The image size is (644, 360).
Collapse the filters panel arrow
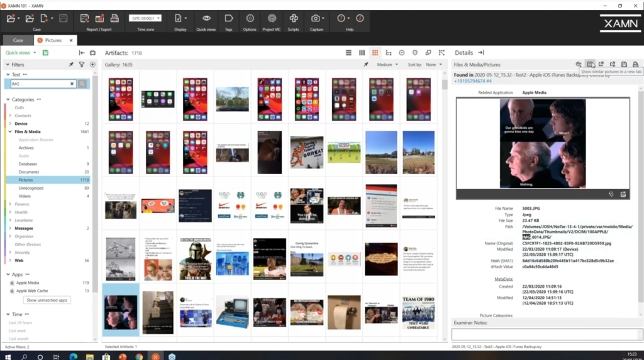coord(82,53)
